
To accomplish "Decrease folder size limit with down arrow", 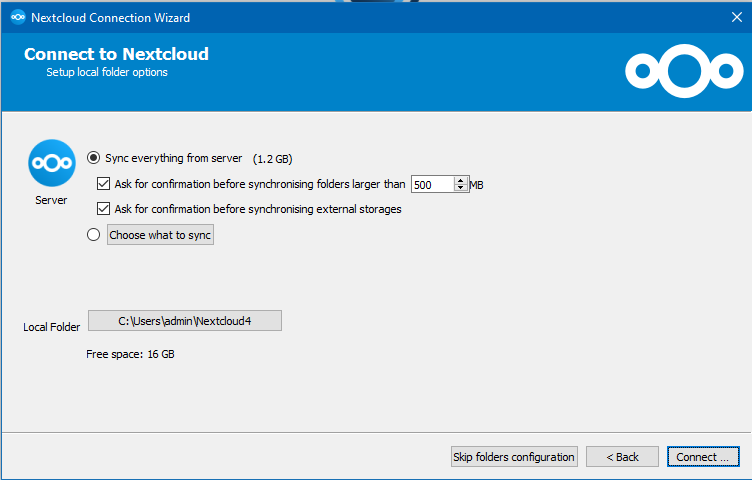I will (x=461, y=188).
